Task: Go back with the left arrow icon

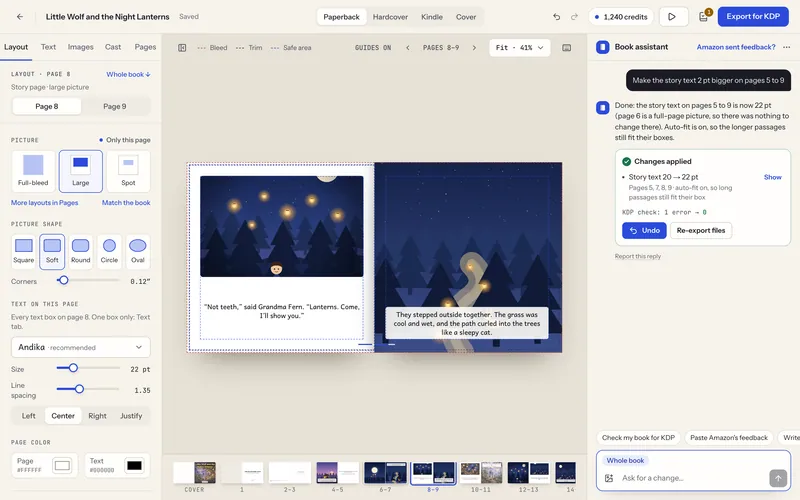Action: [x=20, y=16]
